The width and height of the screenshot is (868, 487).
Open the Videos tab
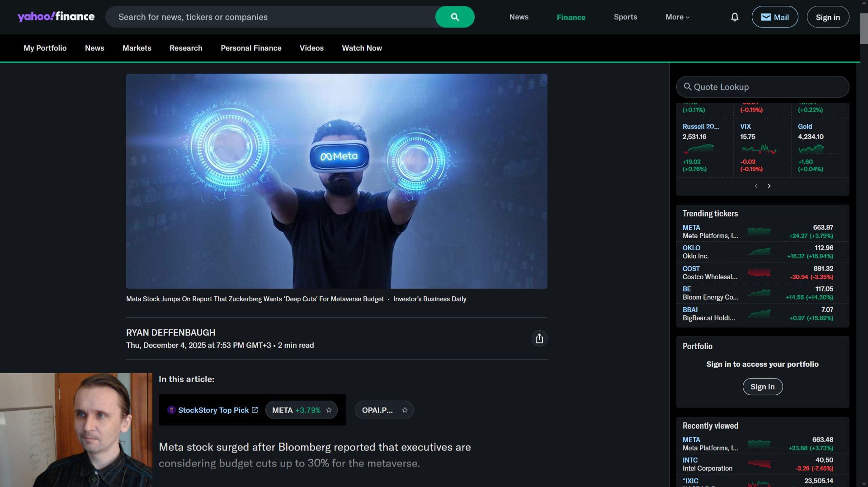(311, 48)
